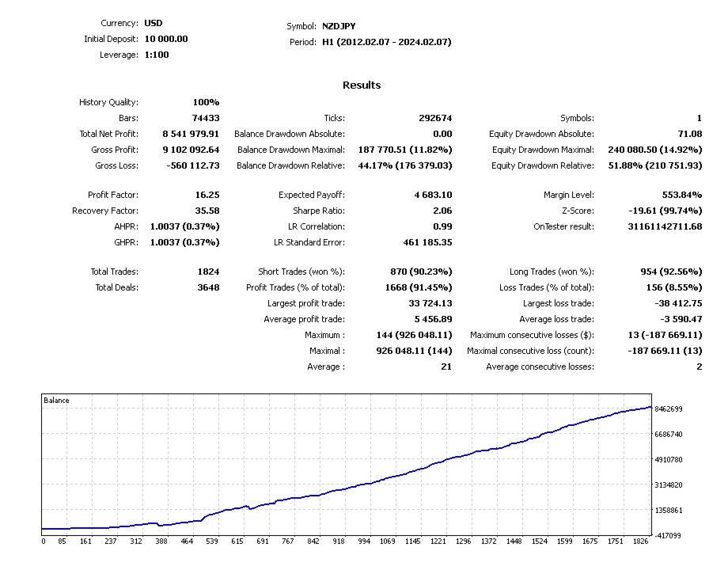Image resolution: width=728 pixels, height=570 pixels.
Task: Click Average profit trade value 5 456.89
Action: point(433,319)
